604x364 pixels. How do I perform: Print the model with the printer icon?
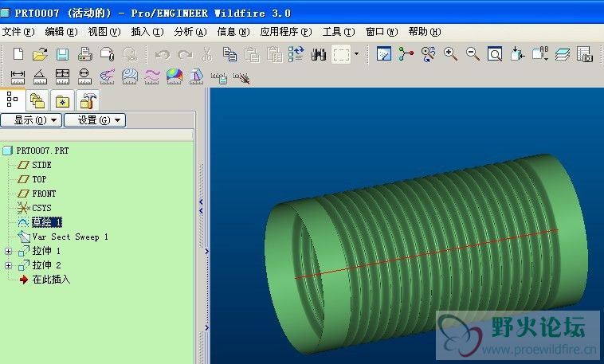point(84,54)
